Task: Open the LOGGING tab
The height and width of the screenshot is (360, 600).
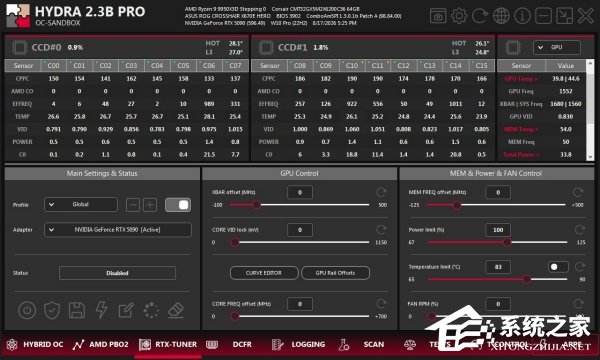Action: pyautogui.click(x=298, y=344)
